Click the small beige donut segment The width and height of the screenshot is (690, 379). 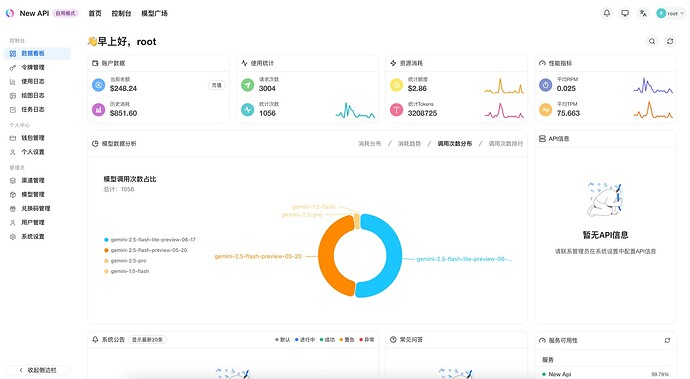tap(357, 221)
